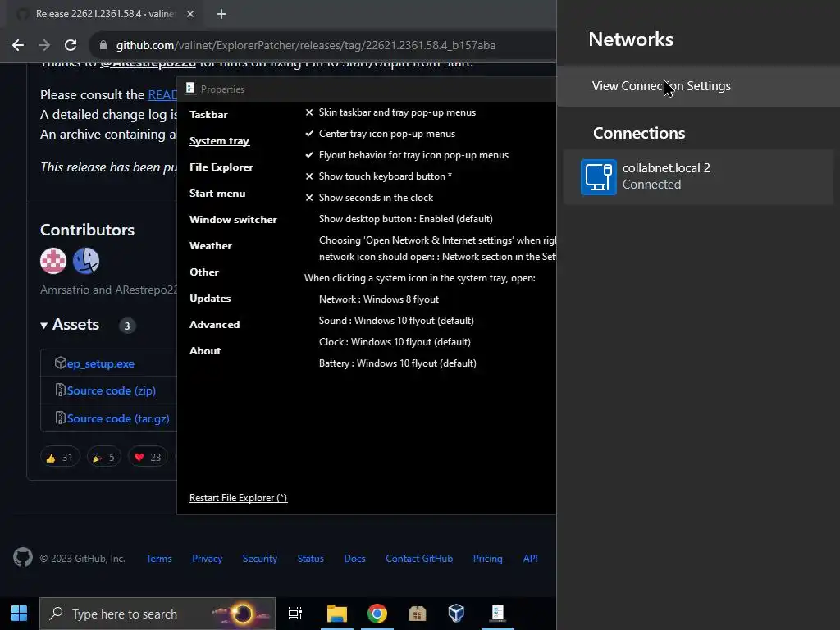840x630 pixels.
Task: Click the collabnet.local 2 network icon
Action: click(598, 177)
